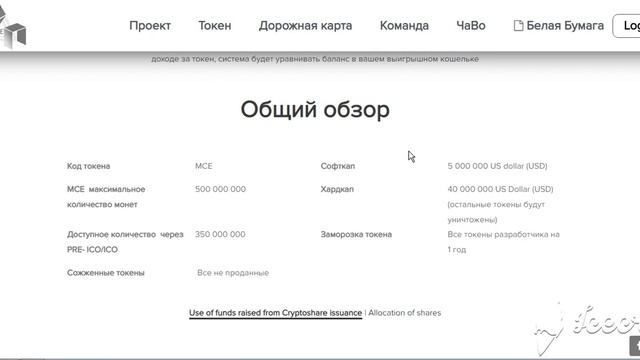The height and width of the screenshot is (360, 640).
Task: Click the Сожженные токены label
Action: [x=106, y=273]
